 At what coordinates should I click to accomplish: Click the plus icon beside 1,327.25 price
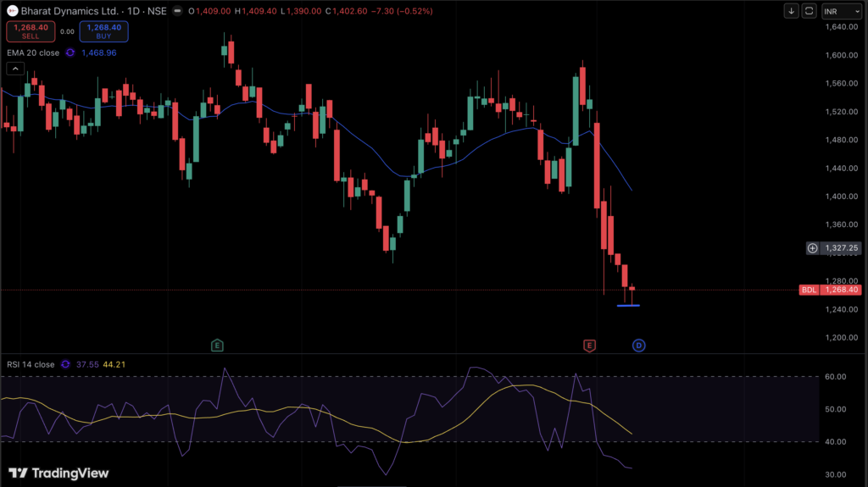812,248
